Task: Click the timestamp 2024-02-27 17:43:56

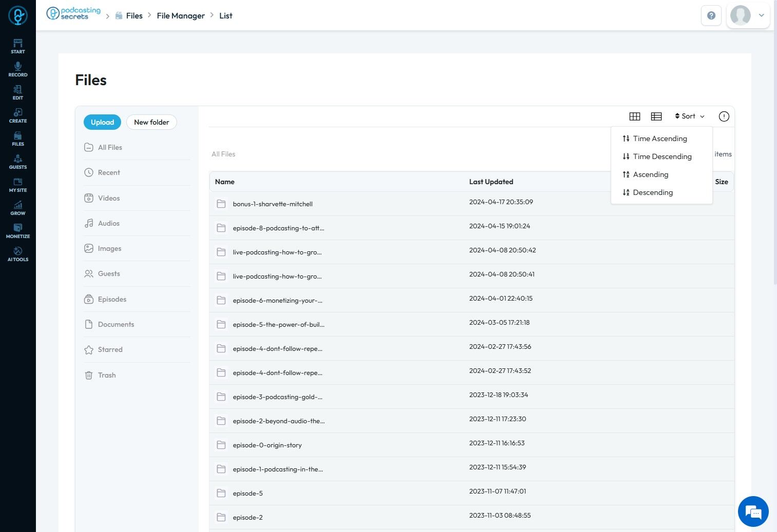Action: [x=500, y=346]
